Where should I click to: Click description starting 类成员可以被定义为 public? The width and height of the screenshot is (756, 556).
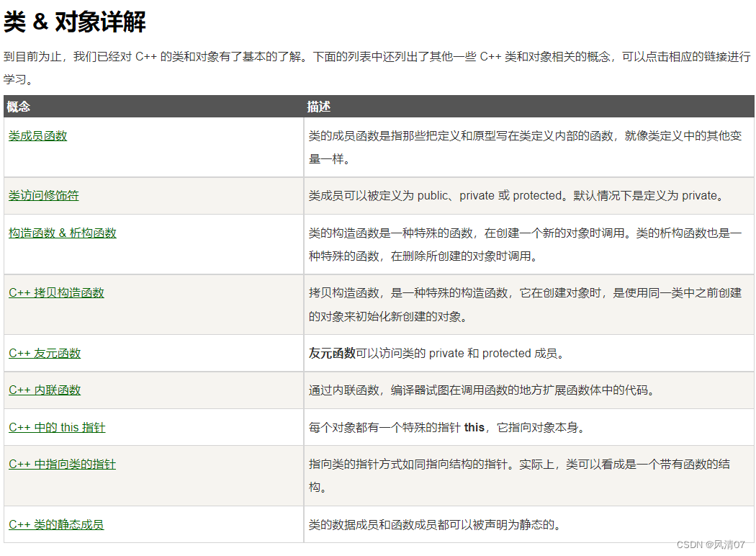(x=516, y=195)
